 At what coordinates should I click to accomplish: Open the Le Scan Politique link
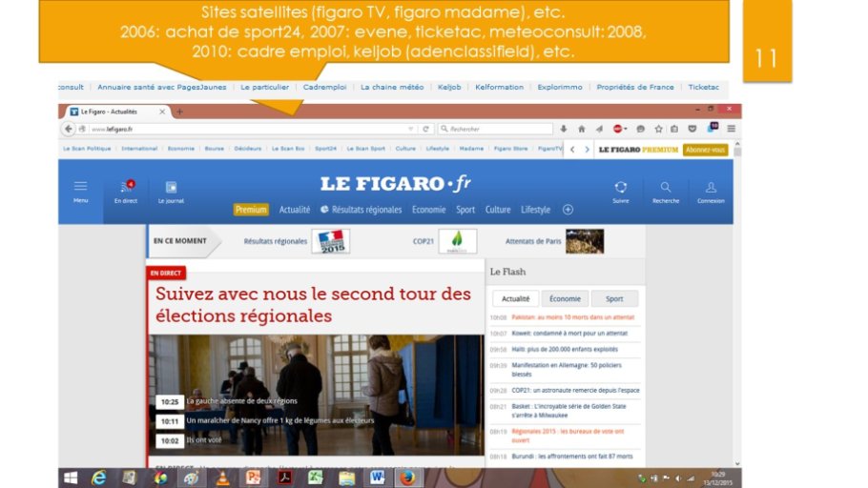point(87,149)
